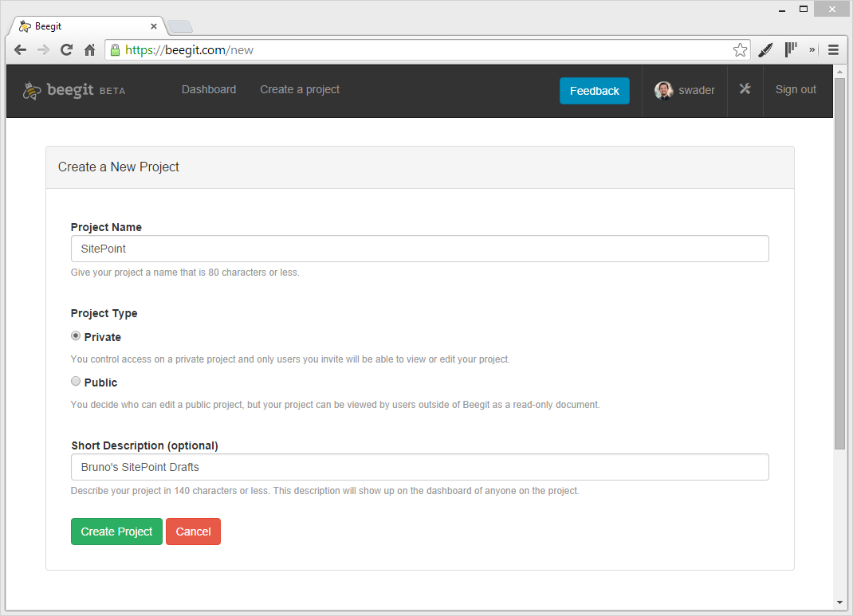Click the barcode-style extension icon

791,50
